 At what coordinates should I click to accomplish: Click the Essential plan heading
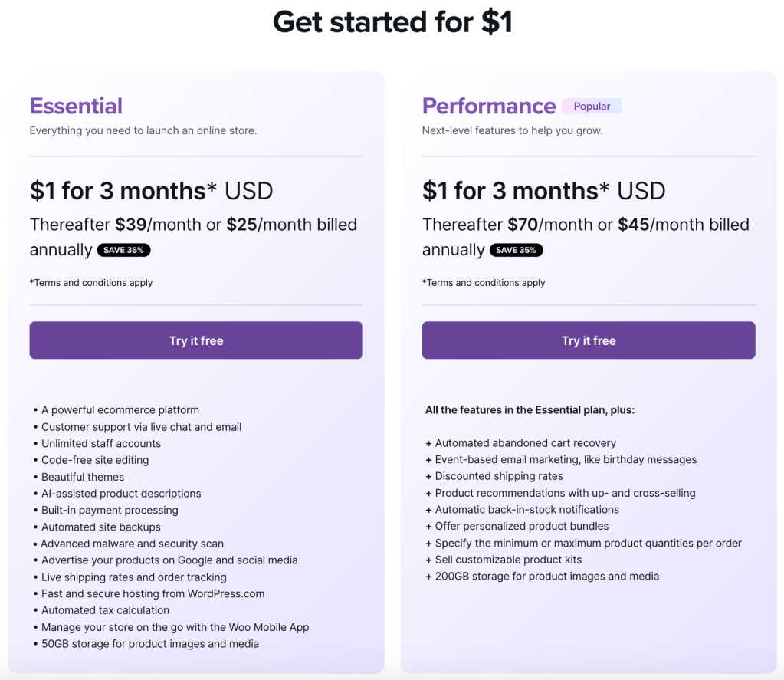click(76, 106)
